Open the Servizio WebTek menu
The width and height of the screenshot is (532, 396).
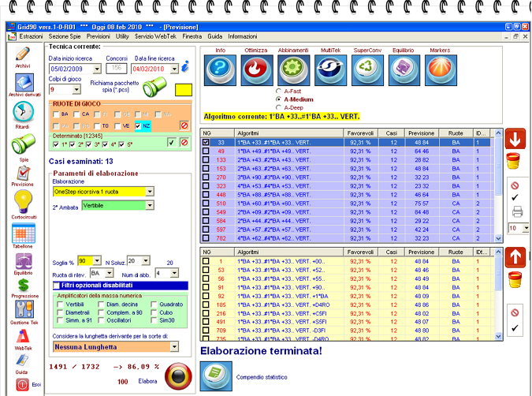pyautogui.click(x=155, y=36)
